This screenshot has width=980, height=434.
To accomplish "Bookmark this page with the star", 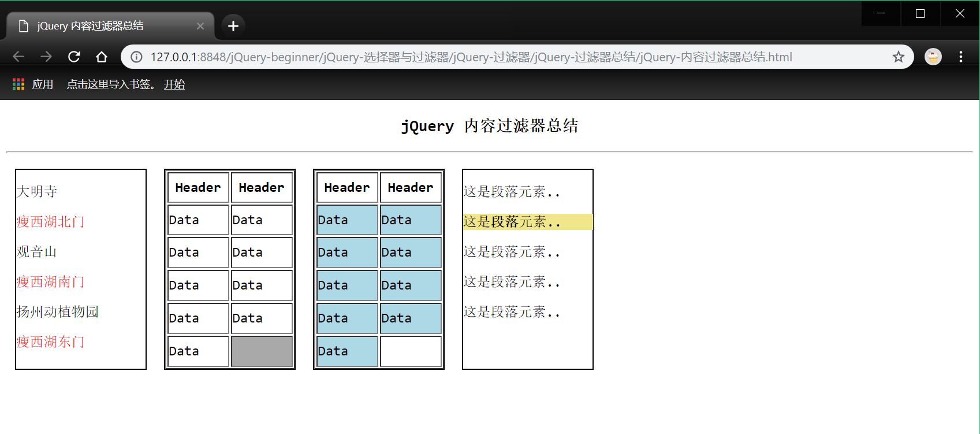I will 898,57.
